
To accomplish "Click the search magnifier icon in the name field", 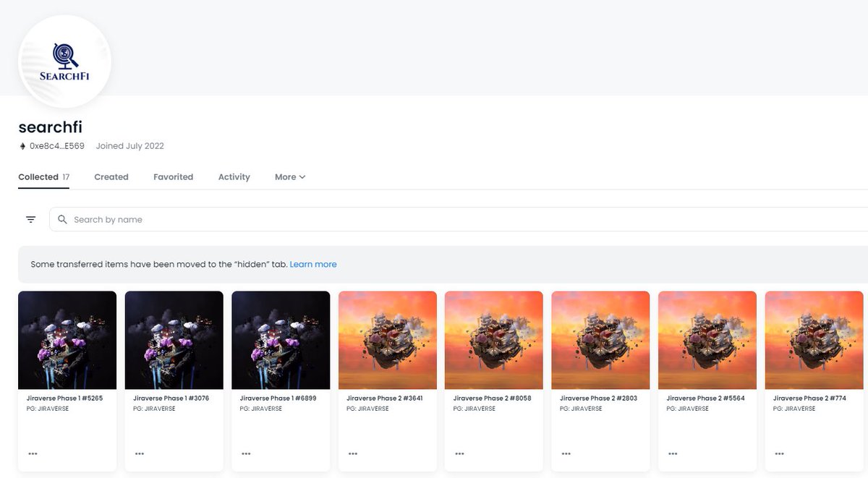I will [x=62, y=219].
